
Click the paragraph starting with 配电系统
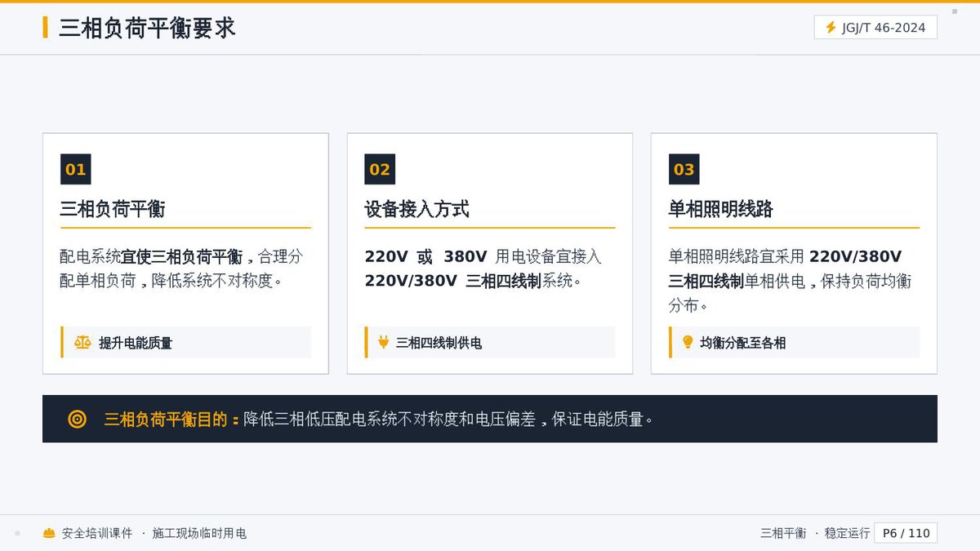181,269
